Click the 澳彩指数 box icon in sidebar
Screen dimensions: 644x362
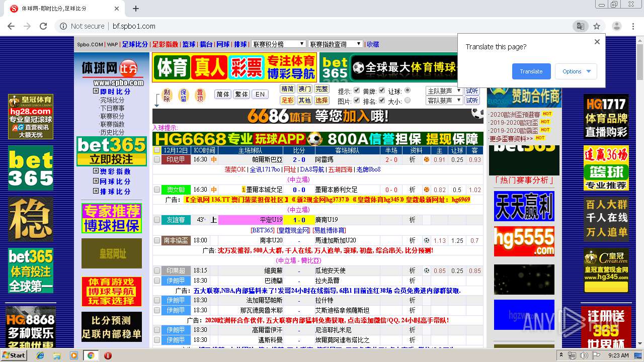point(96,171)
